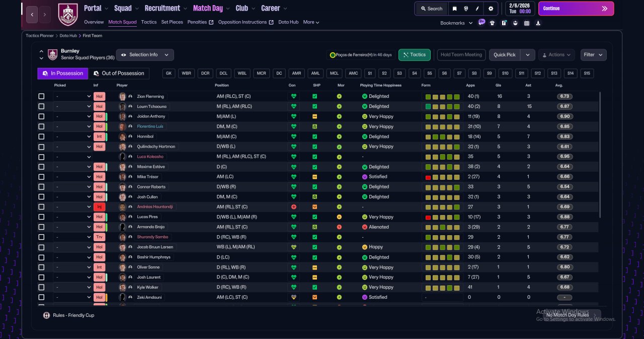Click Armando Broja's morale icon
The width and height of the screenshot is (644, 339).
coord(339,227)
